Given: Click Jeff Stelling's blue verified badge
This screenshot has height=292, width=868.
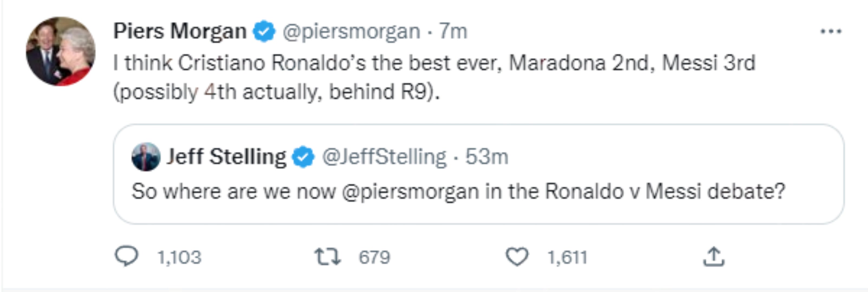Looking at the screenshot, I should [303, 157].
